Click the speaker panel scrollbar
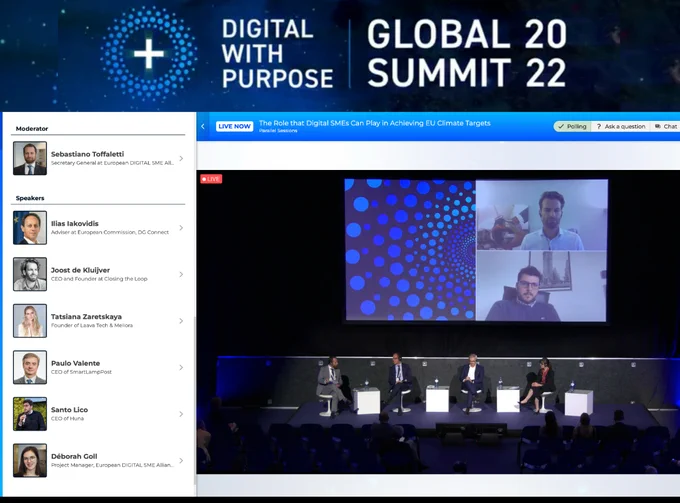Viewport: 680px width, 503px height. pos(195,401)
